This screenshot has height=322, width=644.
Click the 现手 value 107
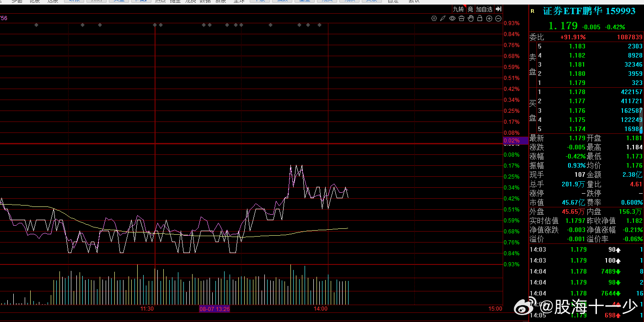(580, 174)
